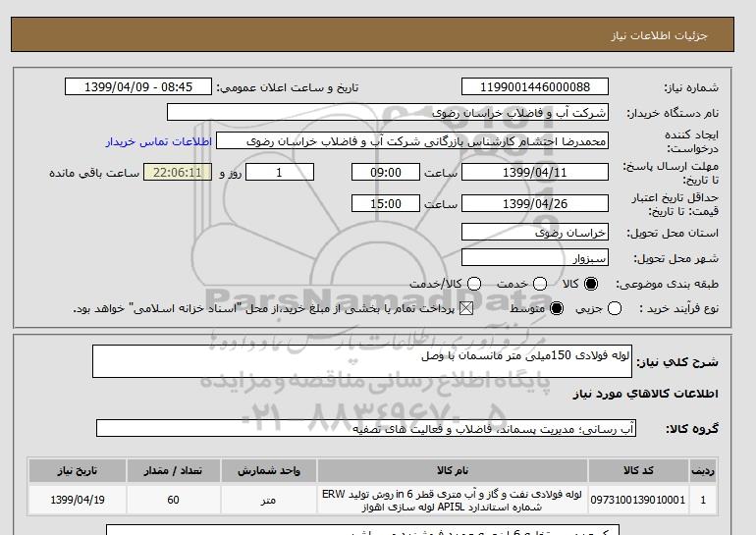The width and height of the screenshot is (756, 535).
Task: Click the request creator field محمدرضا احتشام
Action: point(412,141)
